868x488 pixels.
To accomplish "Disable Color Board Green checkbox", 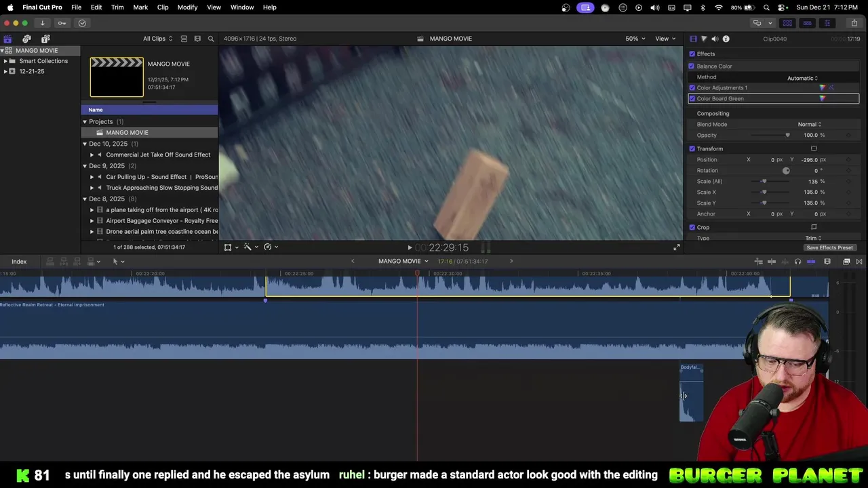I will tap(692, 98).
